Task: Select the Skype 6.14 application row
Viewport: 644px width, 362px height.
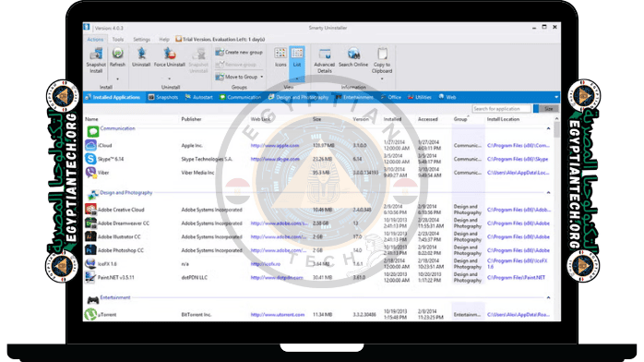Action: (x=317, y=159)
